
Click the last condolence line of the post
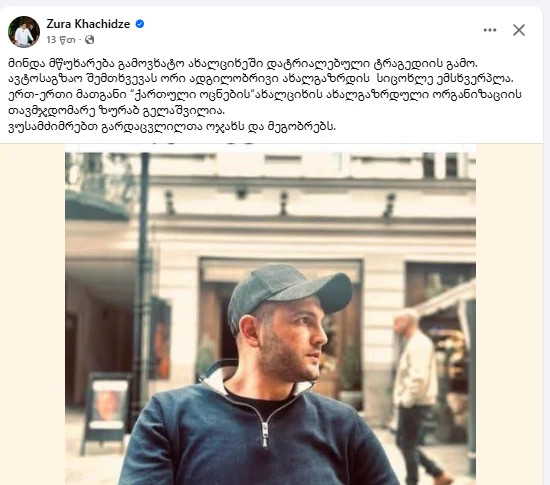click(172, 126)
